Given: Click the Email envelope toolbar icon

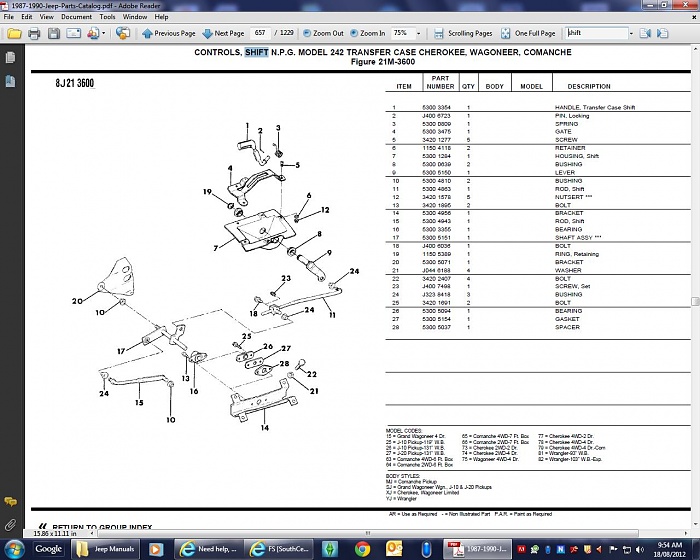Looking at the screenshot, I should click(74, 33).
